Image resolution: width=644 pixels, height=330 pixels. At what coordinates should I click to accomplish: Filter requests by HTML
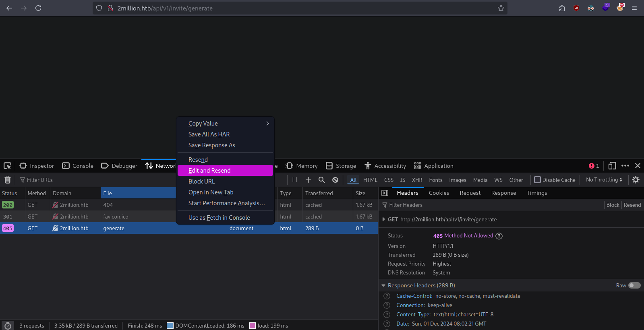[370, 180]
